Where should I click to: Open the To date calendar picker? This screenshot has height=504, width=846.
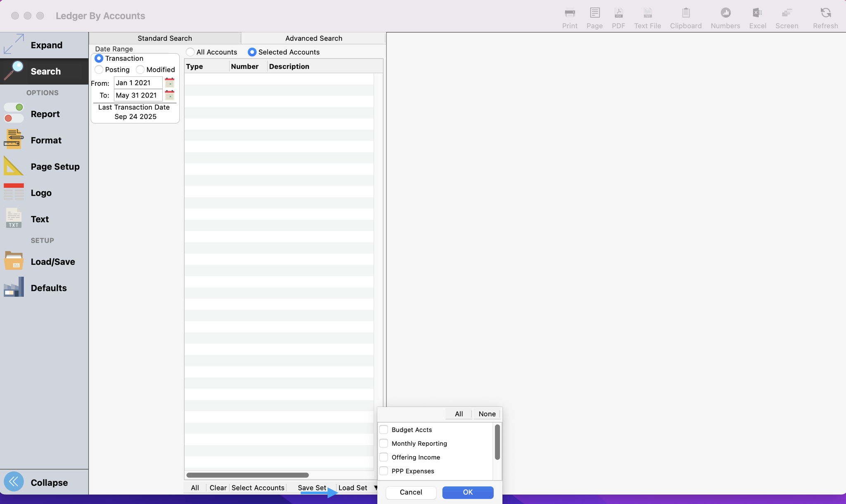(x=169, y=95)
